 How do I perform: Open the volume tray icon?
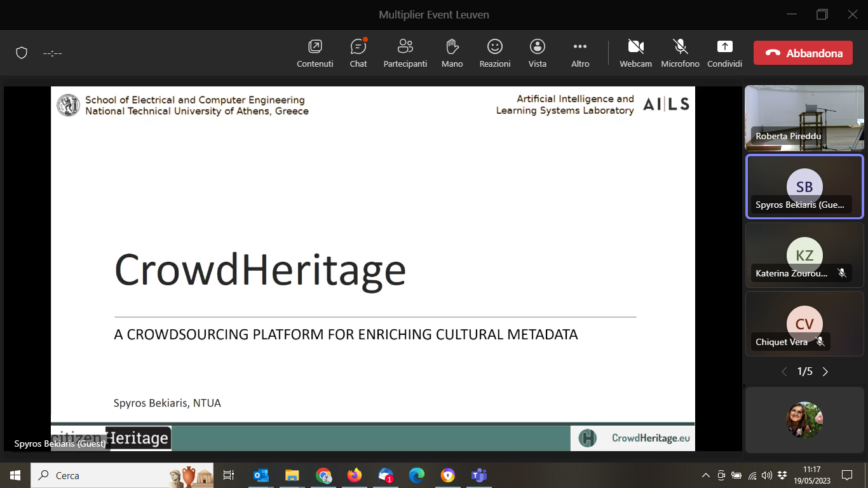pyautogui.click(x=767, y=475)
